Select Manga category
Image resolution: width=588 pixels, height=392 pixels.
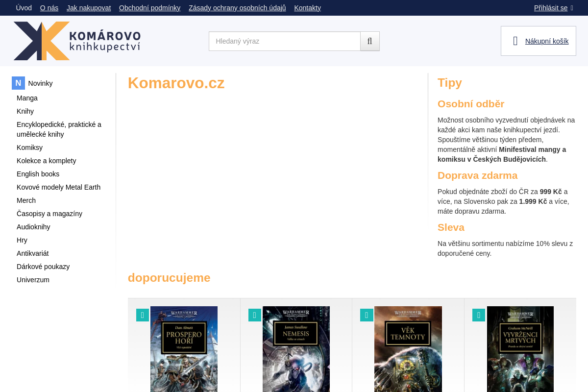click(27, 98)
